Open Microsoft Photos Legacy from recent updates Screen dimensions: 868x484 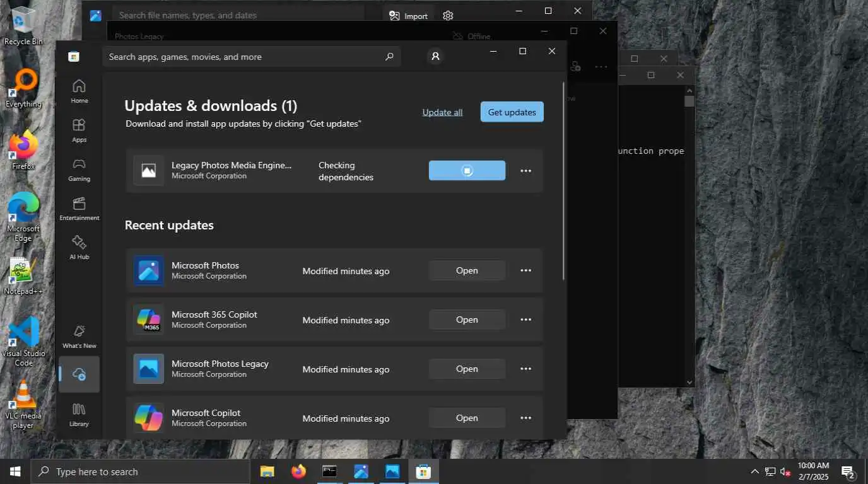point(467,369)
